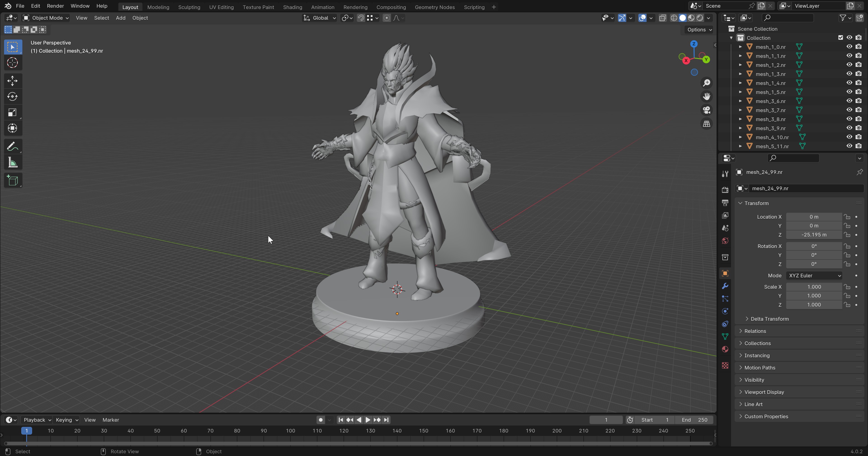Choose the Measure tool
Viewport: 868px width, 456px height.
tap(12, 163)
